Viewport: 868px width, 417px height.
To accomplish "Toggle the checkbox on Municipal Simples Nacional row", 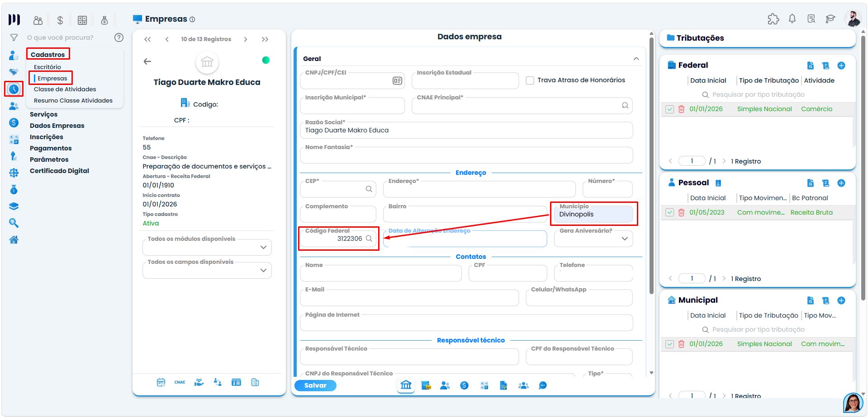I will [x=670, y=344].
